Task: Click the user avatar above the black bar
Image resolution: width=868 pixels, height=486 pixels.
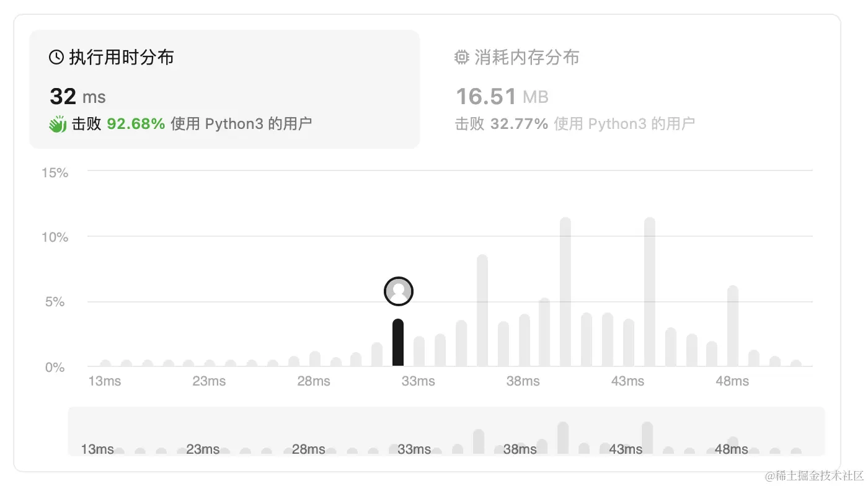Action: pyautogui.click(x=398, y=291)
